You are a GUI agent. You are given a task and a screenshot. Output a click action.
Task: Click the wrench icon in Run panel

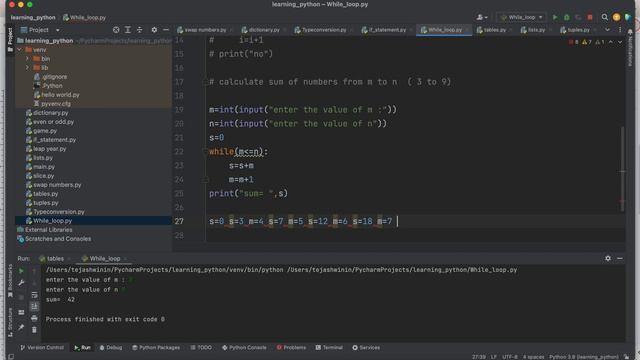click(21, 282)
